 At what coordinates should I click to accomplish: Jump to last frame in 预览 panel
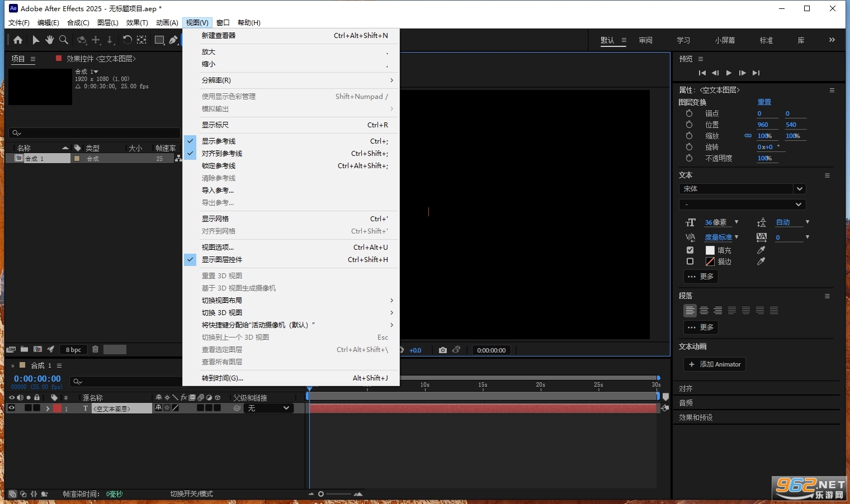pos(756,73)
